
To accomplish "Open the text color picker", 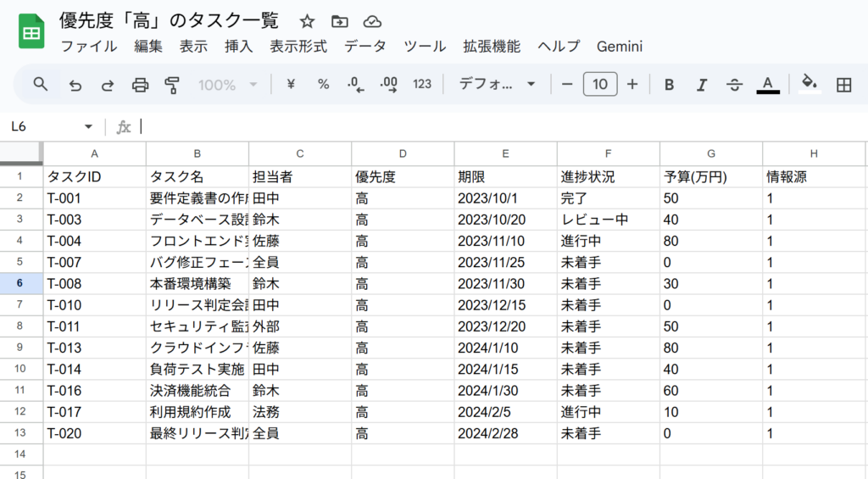I will pos(767,84).
